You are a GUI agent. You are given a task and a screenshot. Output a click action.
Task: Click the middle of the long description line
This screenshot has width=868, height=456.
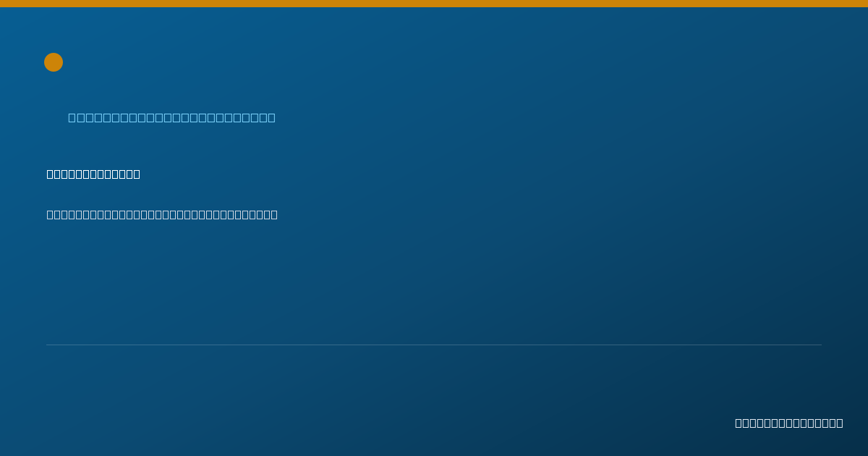(x=162, y=214)
